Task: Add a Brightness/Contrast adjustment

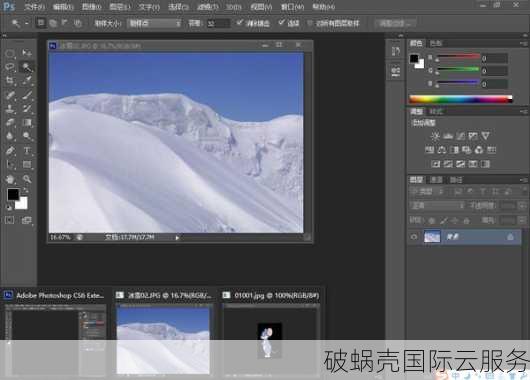Action: (x=435, y=136)
